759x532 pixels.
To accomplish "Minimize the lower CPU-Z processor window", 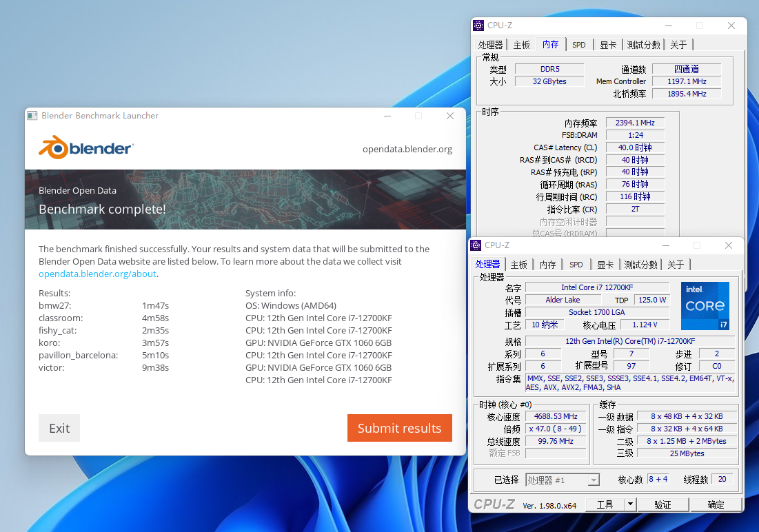I will pyautogui.click(x=665, y=245).
